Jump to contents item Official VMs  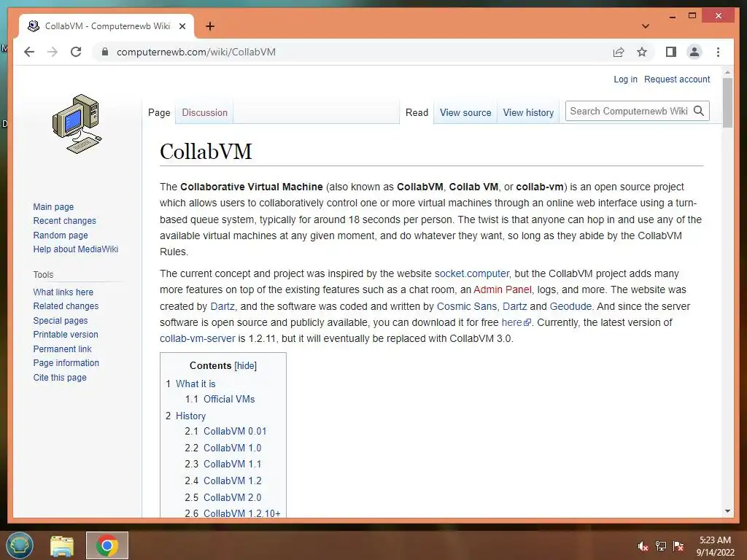point(229,399)
